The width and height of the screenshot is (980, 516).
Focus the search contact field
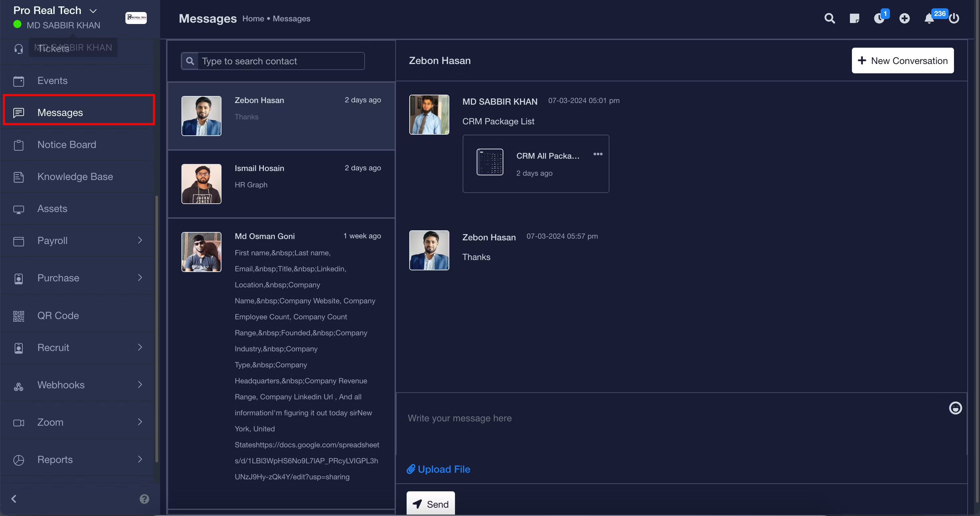(281, 61)
